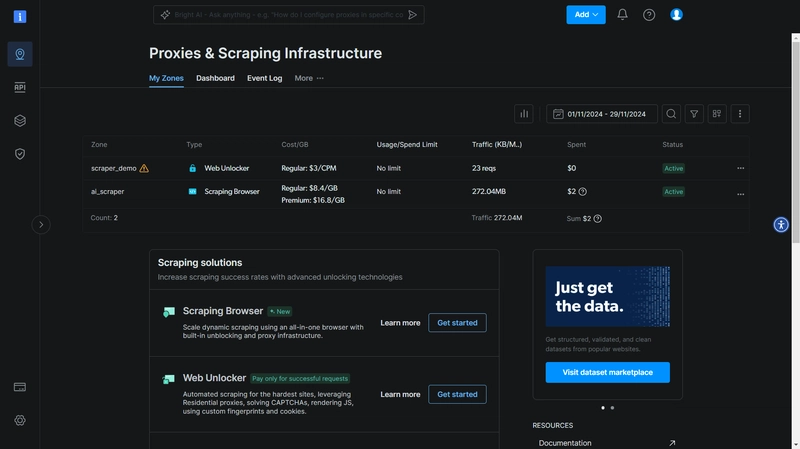
Task: Switch to Dashboard tab
Action: [x=215, y=78]
